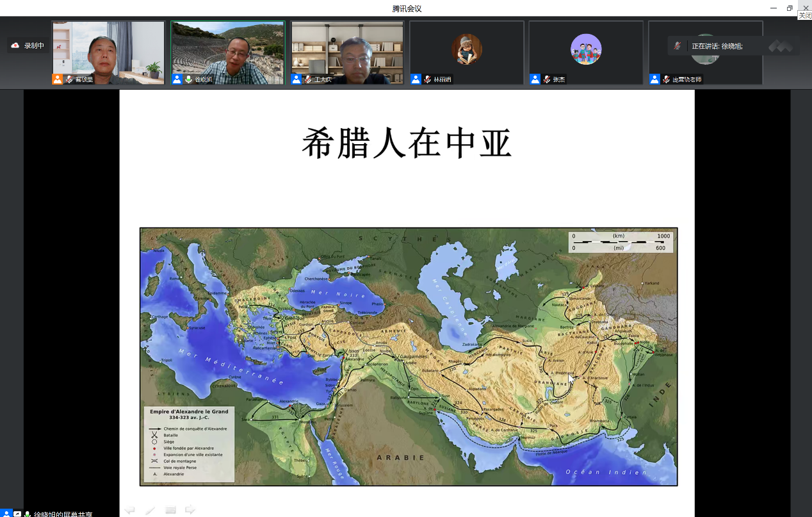
Task: Click the orange host profile icon
Action: pos(58,79)
